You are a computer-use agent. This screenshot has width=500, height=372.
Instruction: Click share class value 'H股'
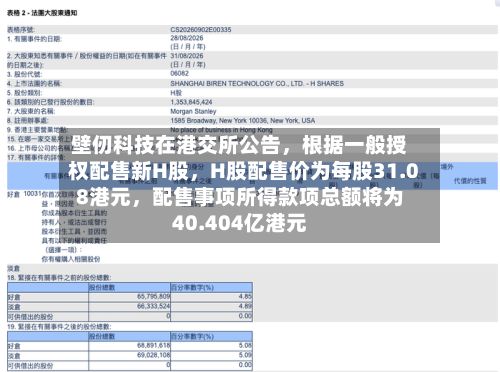click(x=176, y=93)
